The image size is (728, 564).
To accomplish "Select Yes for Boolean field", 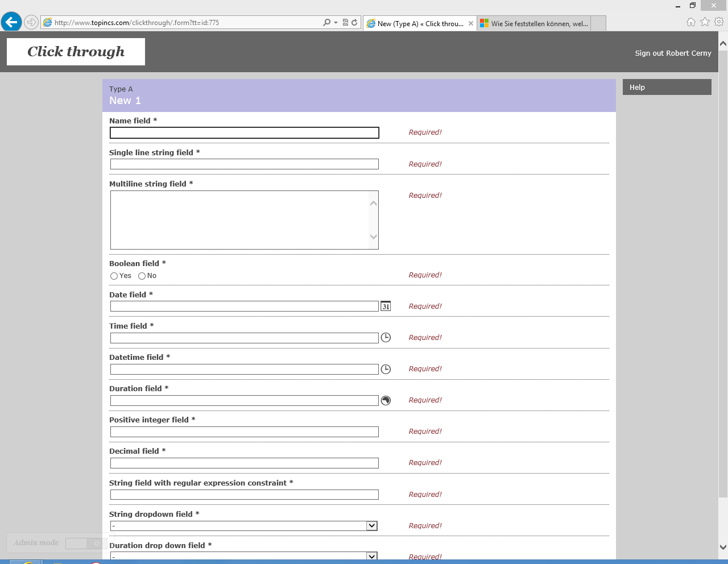I will tap(114, 276).
